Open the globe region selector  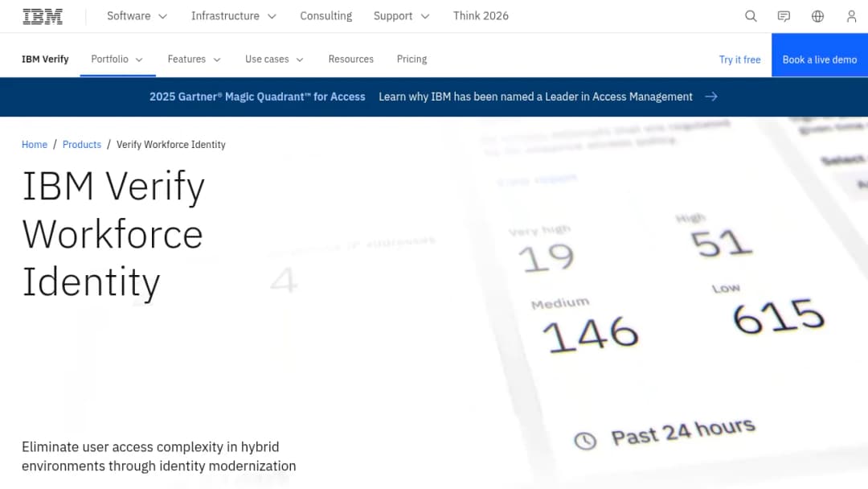(817, 16)
